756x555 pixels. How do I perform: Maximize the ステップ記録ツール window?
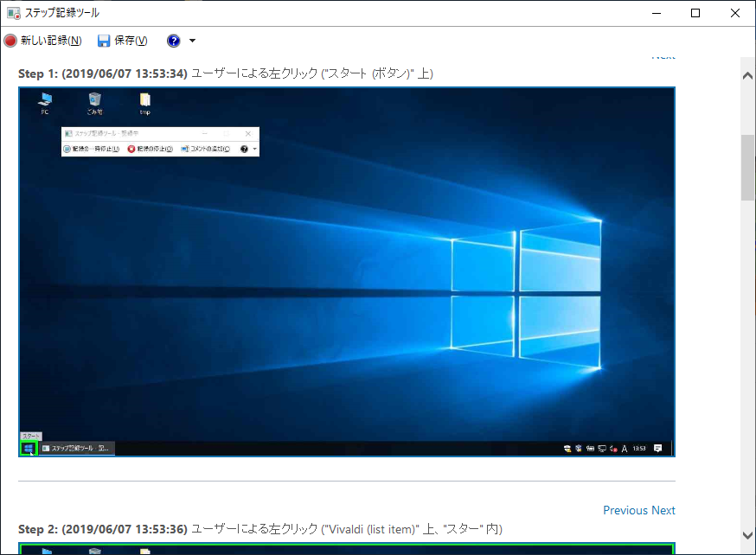click(x=695, y=13)
